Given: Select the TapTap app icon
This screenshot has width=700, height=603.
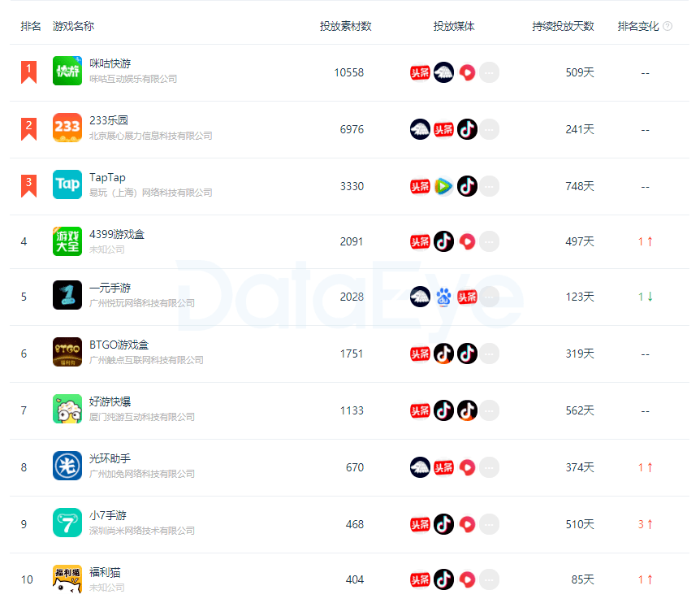Looking at the screenshot, I should tap(67, 184).
